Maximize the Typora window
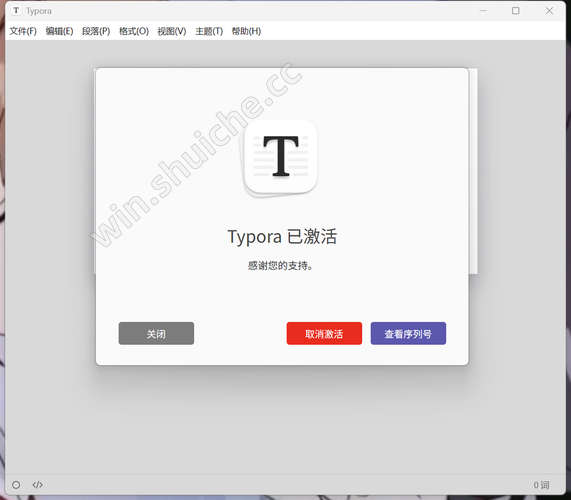 click(516, 11)
